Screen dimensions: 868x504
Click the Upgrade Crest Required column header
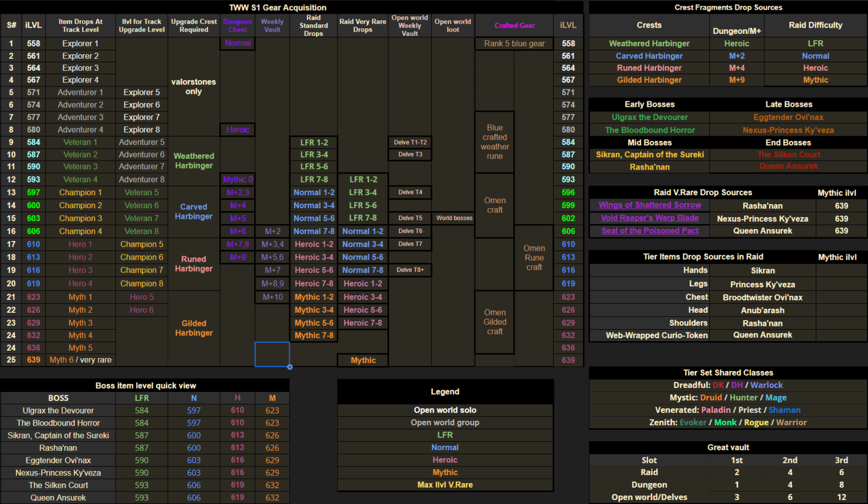[x=194, y=25]
